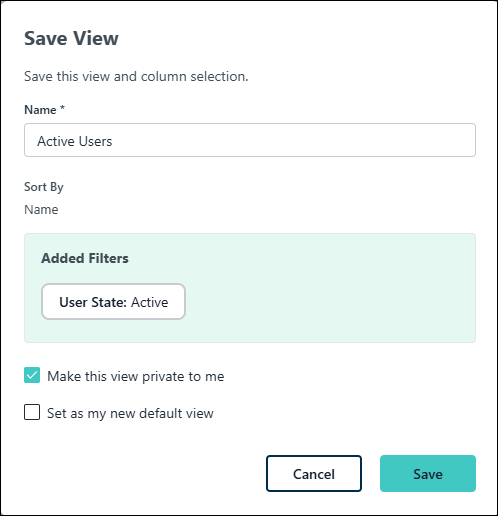Select the User State: Active filter chip

tap(113, 302)
